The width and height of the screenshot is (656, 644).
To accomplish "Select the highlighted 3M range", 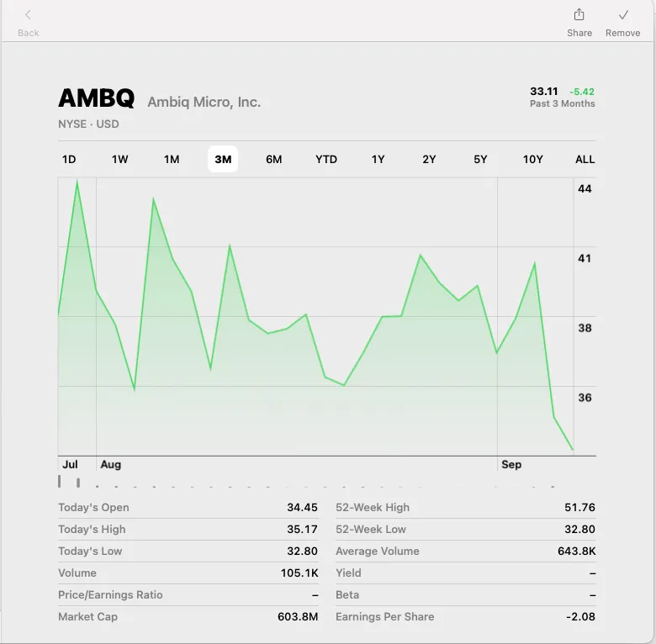I will pos(223,159).
